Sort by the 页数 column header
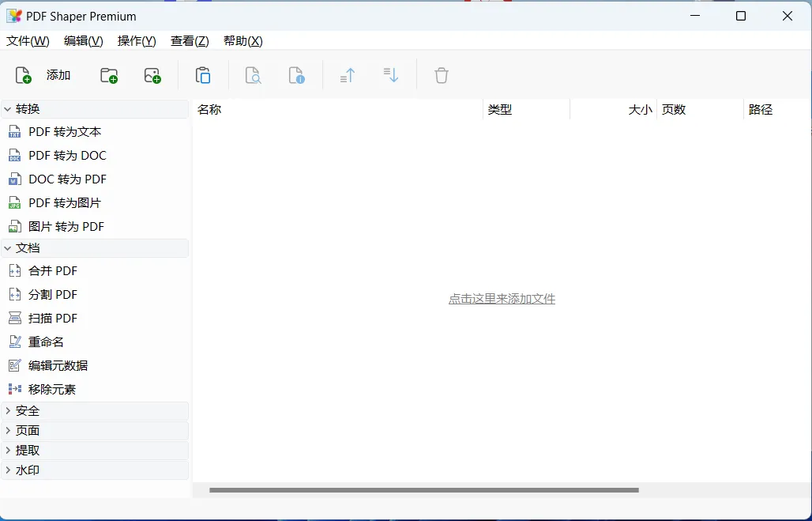The image size is (812, 521). coord(700,109)
